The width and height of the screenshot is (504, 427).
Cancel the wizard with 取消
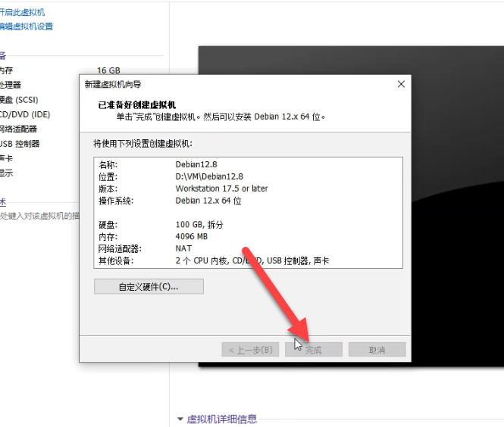tap(377, 350)
